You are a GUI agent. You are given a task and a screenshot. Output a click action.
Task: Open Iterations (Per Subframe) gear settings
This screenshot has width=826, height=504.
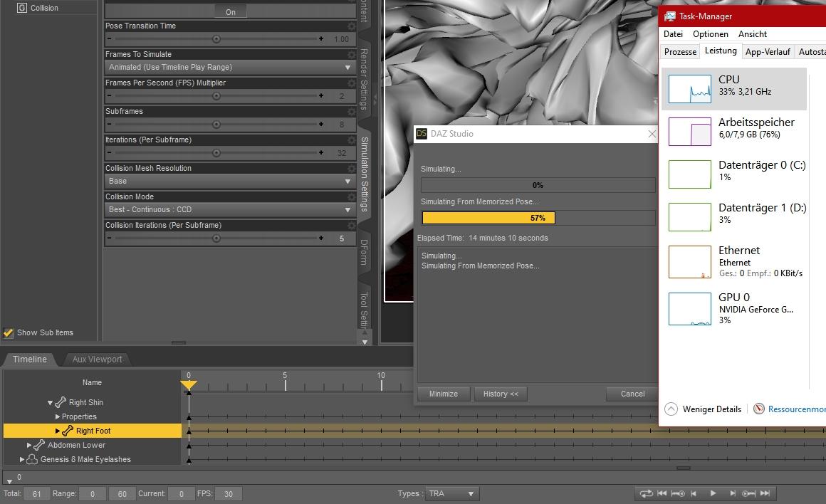pos(351,140)
